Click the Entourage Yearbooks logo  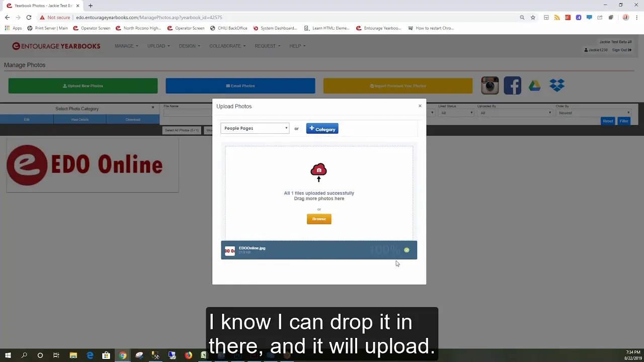[56, 46]
